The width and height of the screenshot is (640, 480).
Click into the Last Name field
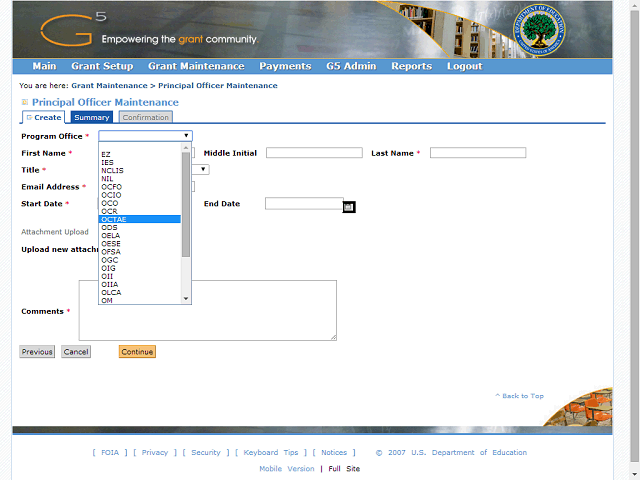click(477, 153)
